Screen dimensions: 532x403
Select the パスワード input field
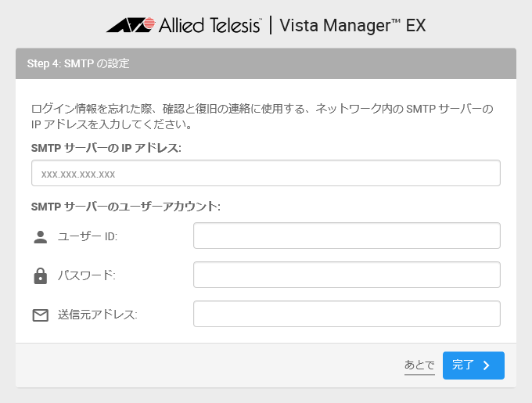347,275
